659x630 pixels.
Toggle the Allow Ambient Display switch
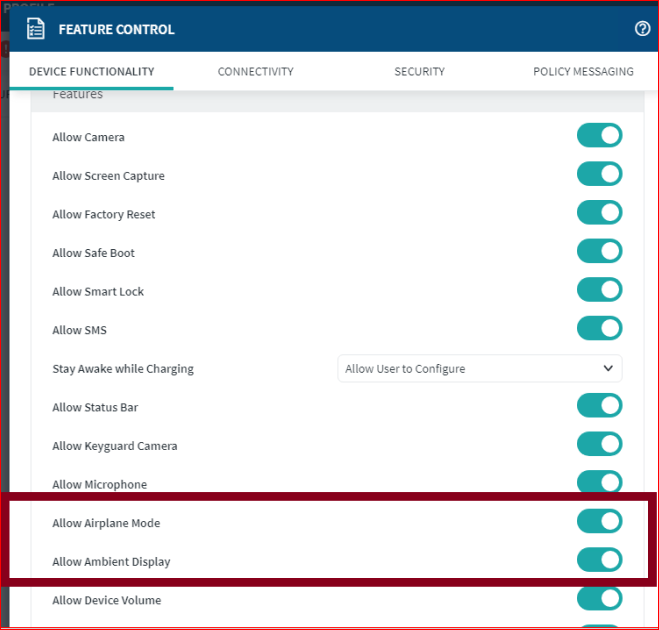pos(599,561)
